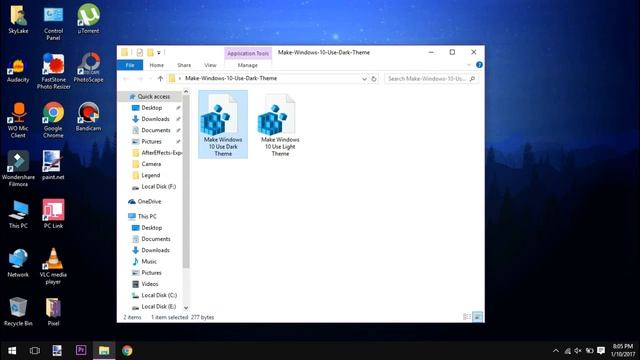Viewport: 640px width, 360px height.
Task: Launch Google Chrome desktop shortcut
Action: pos(53,120)
